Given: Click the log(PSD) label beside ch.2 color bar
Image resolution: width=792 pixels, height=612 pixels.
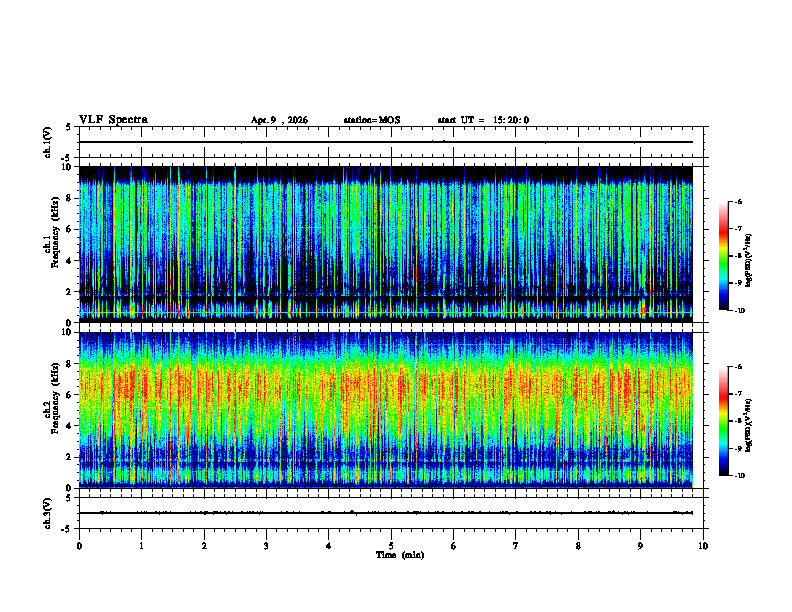Looking at the screenshot, I should [x=748, y=426].
